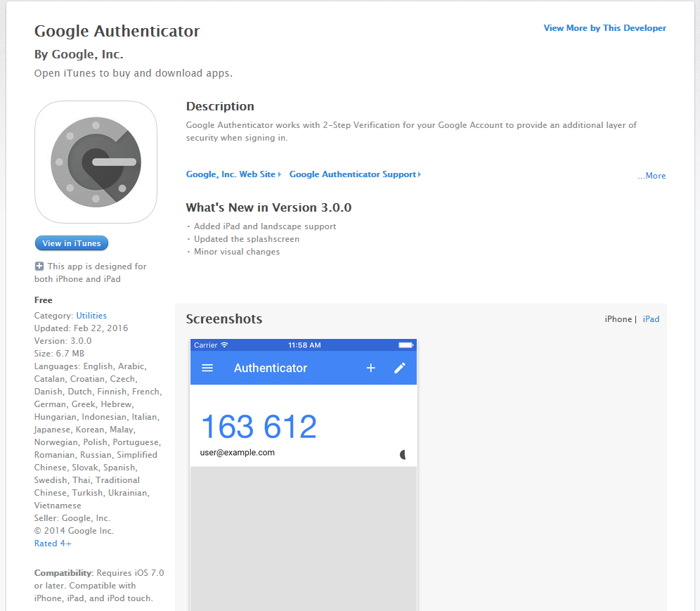The height and width of the screenshot is (611, 700).
Task: Click 'Open iTunes to buy and download apps' text
Action: click(134, 73)
